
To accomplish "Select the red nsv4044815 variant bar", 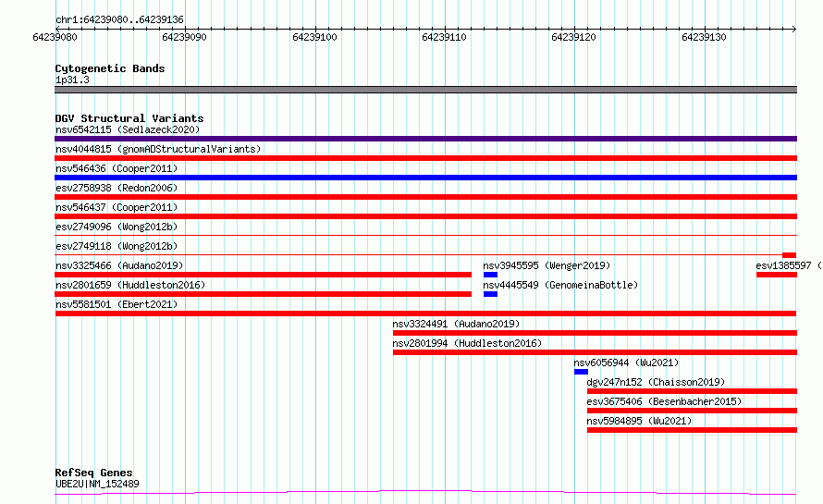I will 425,158.
